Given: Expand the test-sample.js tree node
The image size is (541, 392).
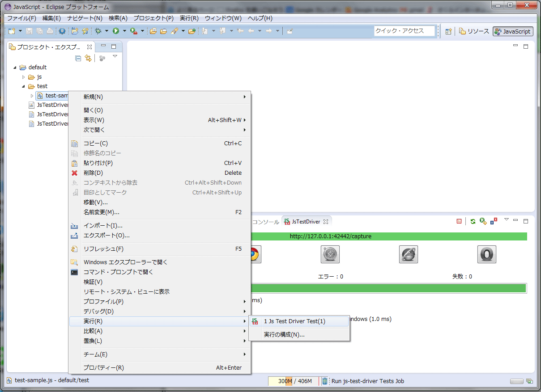Looking at the screenshot, I should coord(32,96).
